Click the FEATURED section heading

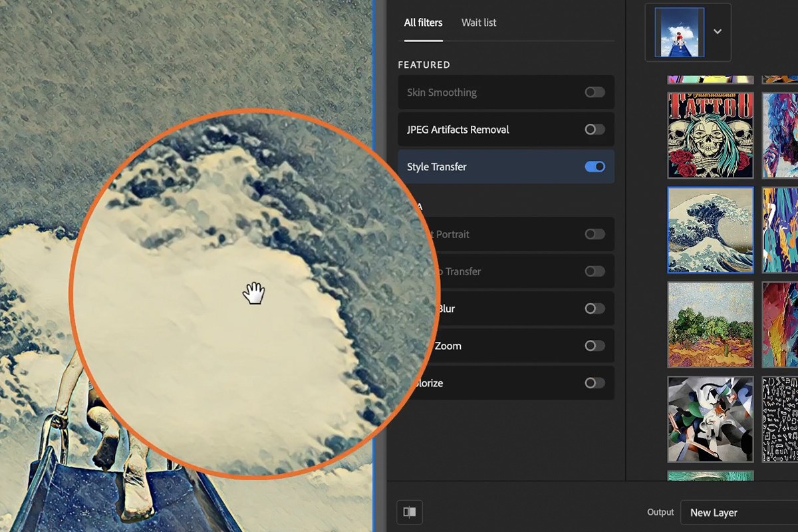[x=424, y=65]
